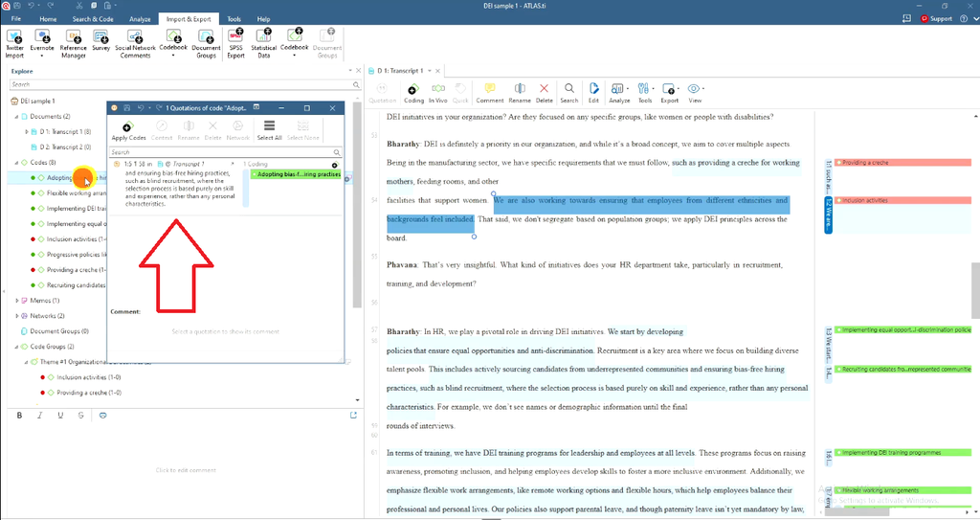Start Coding in the document toolbar
Viewport: 980px width, 520px height.
pyautogui.click(x=413, y=93)
